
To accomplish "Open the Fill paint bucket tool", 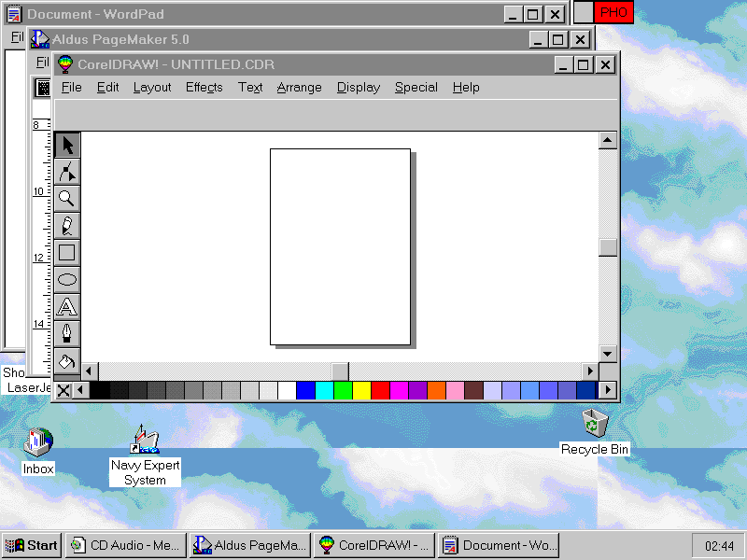I will (66, 360).
